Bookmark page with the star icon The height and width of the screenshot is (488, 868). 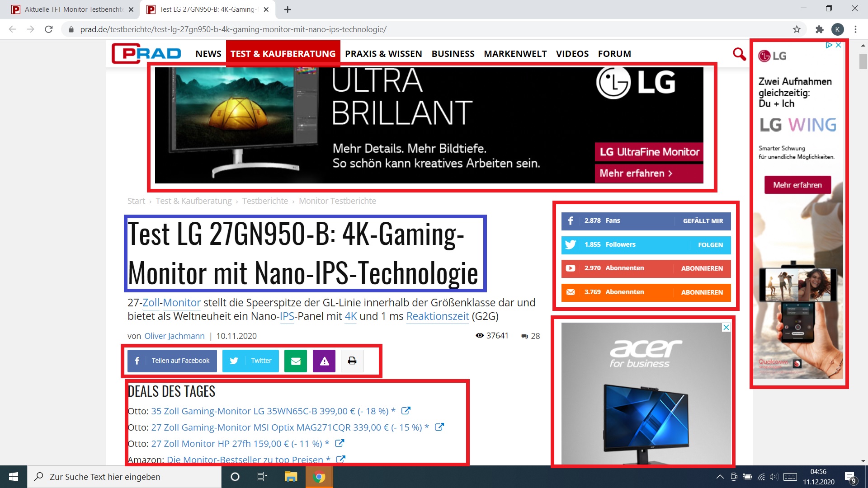[797, 29]
